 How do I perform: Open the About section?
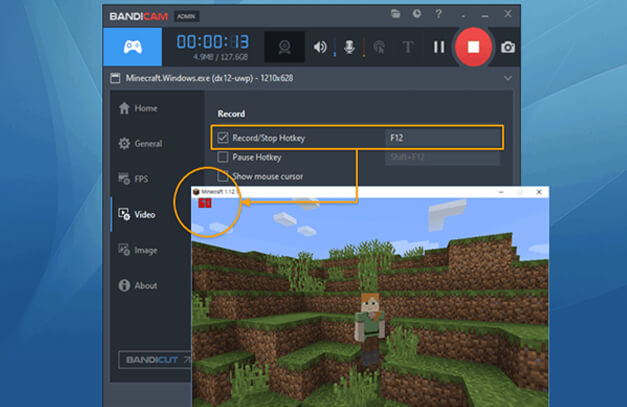pos(138,285)
